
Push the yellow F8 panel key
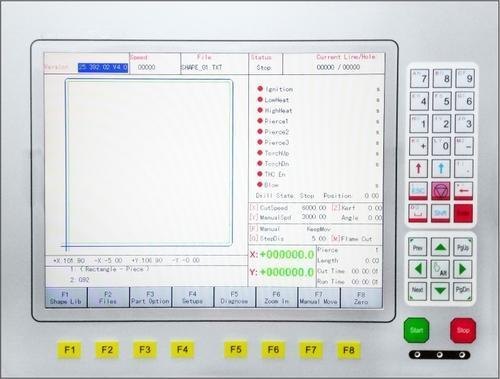[349, 350]
